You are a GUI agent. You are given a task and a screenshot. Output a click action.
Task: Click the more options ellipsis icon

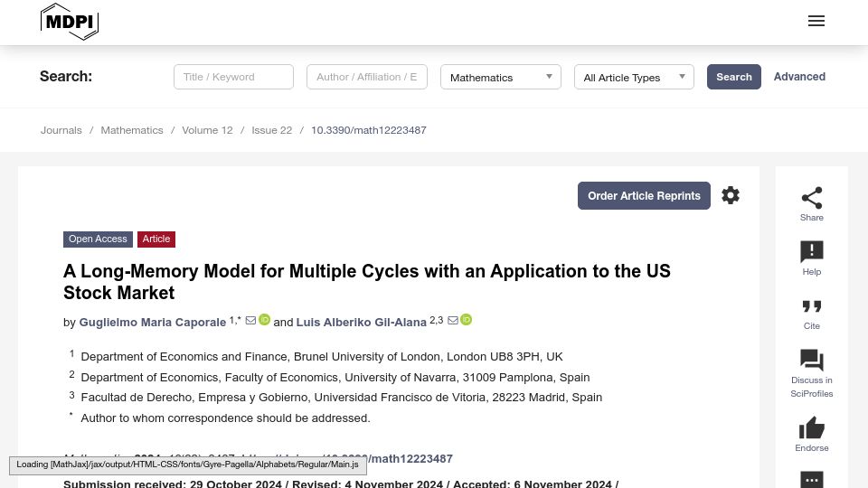[812, 479]
